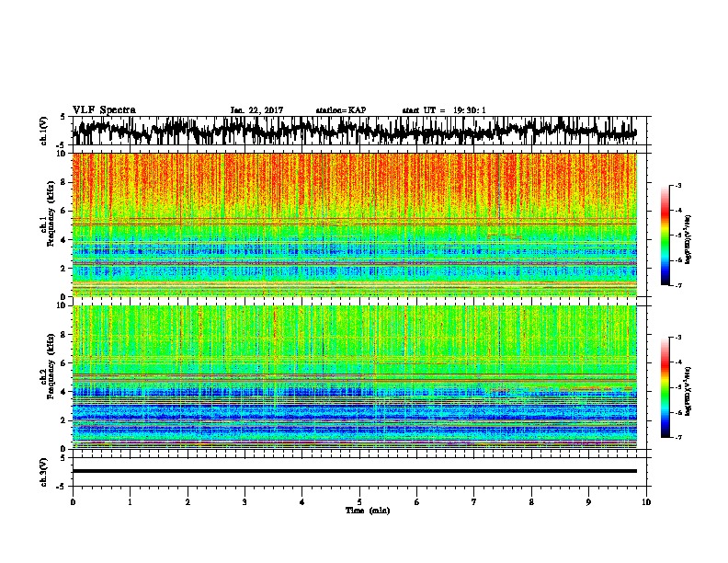Click the ch.2 spectrogram panel

[x=355, y=377]
